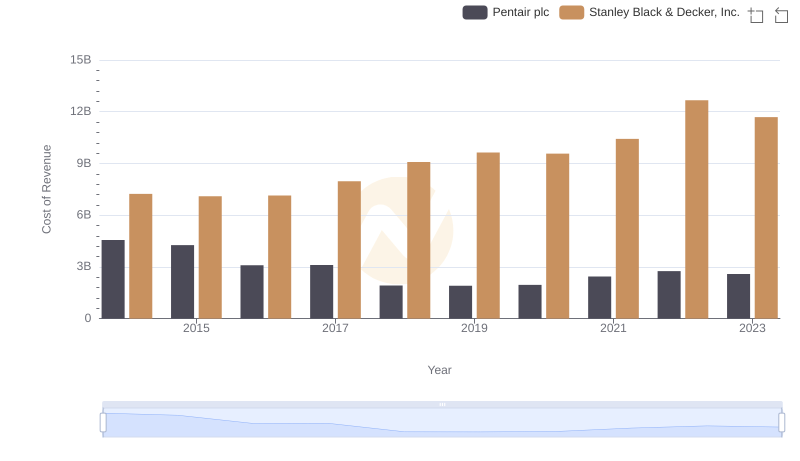This screenshot has height=461, width=800.
Task: Toggle Pentair plc series in legend
Action: point(506,12)
